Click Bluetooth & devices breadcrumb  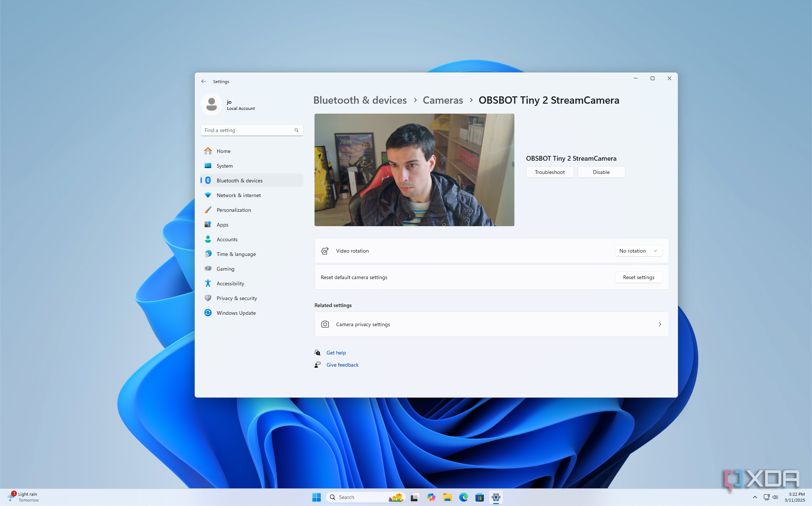pyautogui.click(x=360, y=100)
